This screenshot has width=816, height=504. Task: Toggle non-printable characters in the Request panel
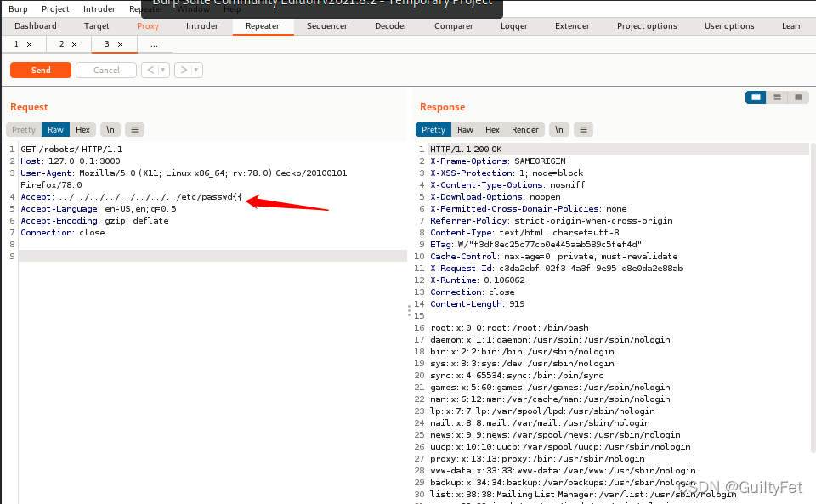pos(110,129)
